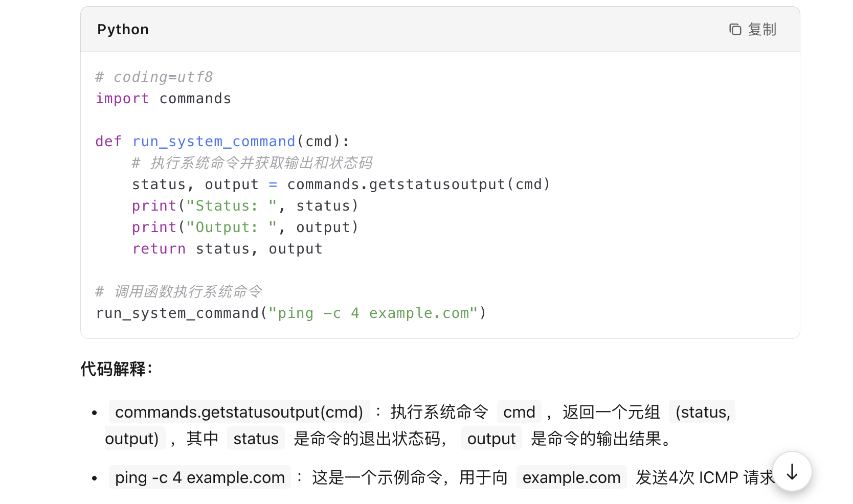Click the 'import commands' code line
The image size is (853, 504).
pos(164,99)
